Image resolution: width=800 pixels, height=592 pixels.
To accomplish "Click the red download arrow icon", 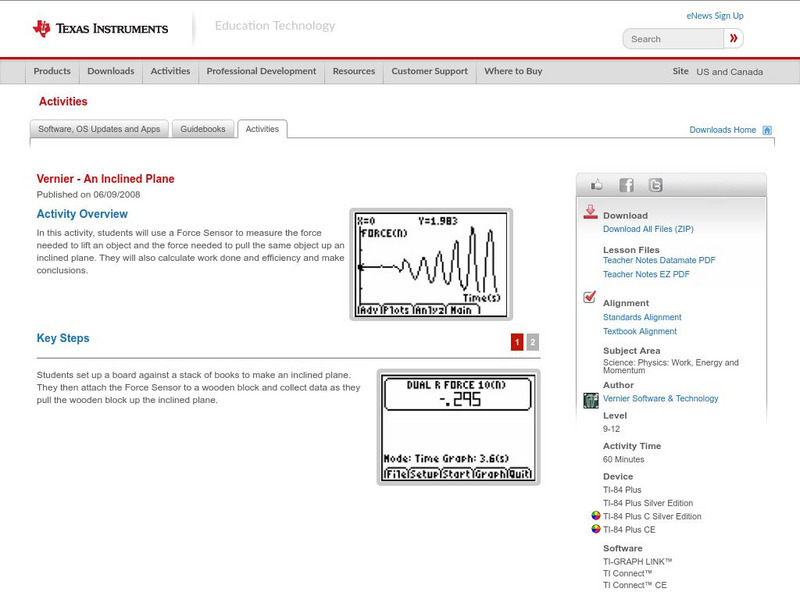I will [x=590, y=212].
